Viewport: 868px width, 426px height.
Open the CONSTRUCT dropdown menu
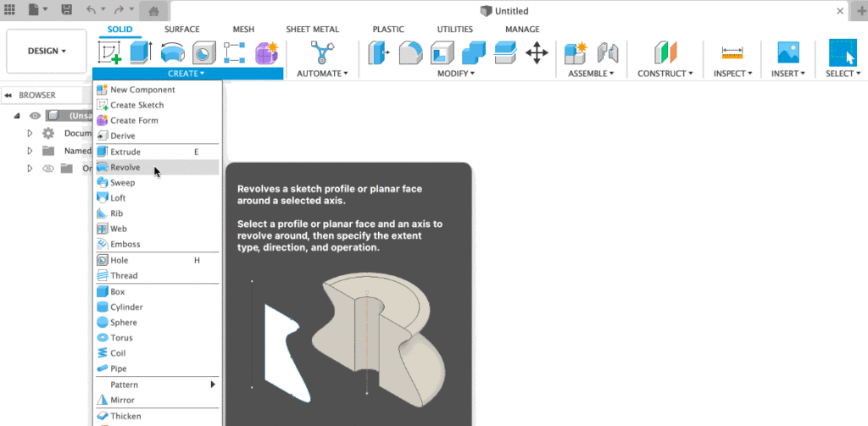click(x=665, y=74)
